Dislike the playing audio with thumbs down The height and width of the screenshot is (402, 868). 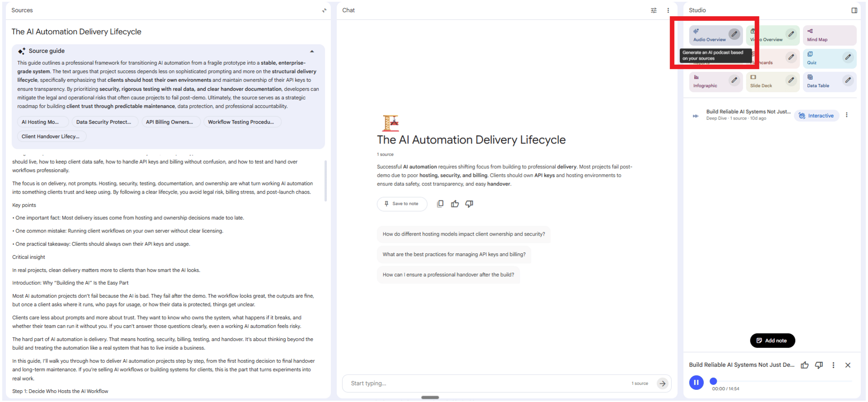tap(819, 365)
